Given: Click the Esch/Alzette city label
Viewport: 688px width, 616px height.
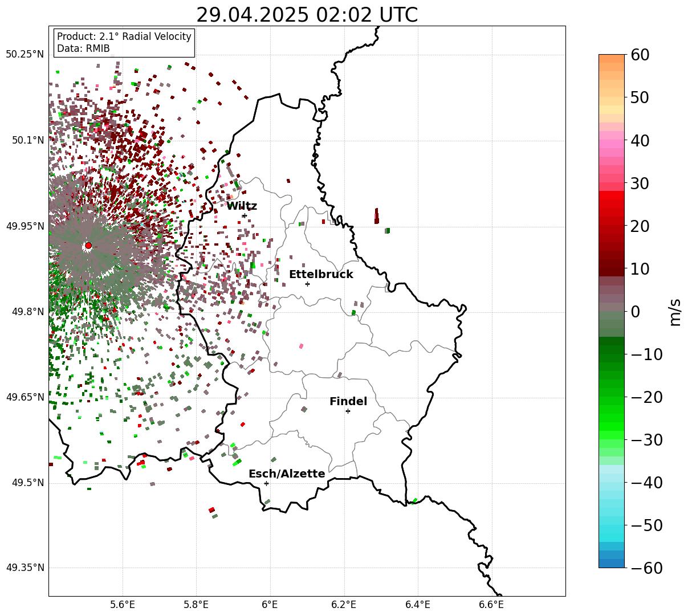Looking at the screenshot, I should [x=287, y=474].
